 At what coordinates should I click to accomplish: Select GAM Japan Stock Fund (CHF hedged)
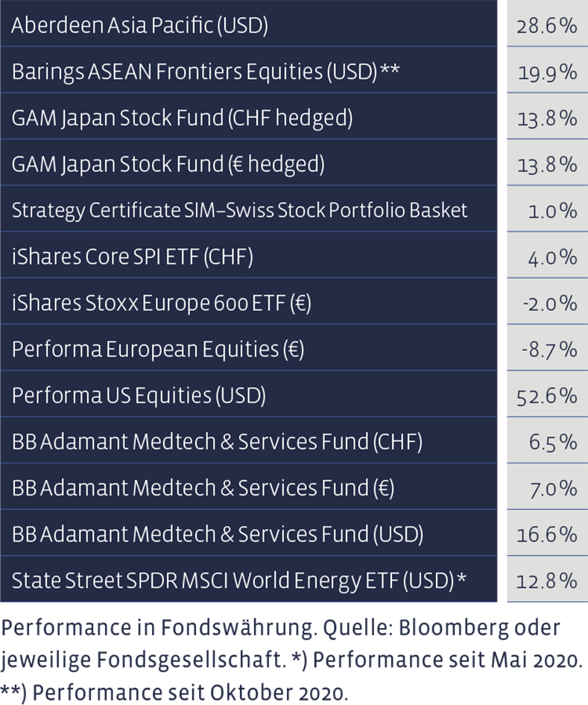182,118
